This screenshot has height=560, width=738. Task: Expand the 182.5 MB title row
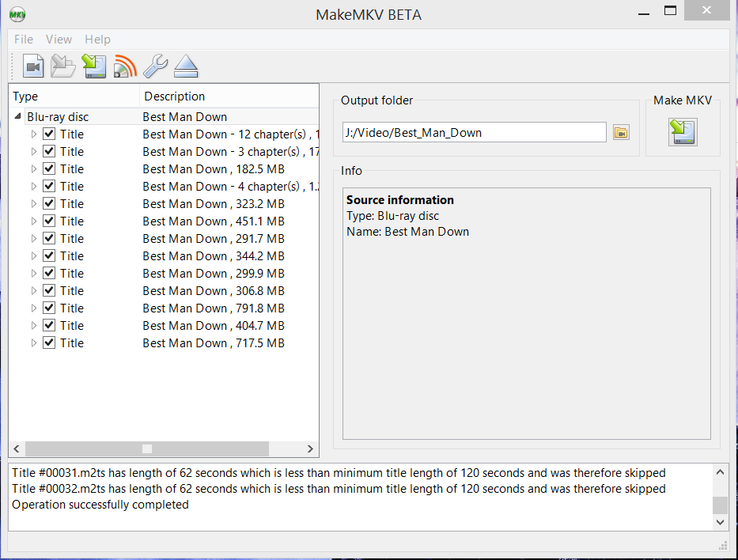pyautogui.click(x=33, y=169)
